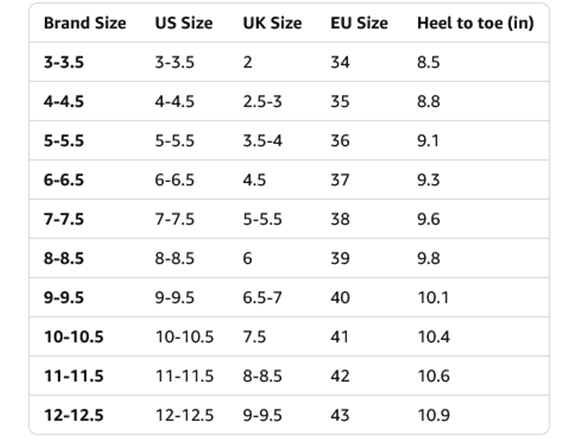
Task: Select brand size 10-10.5 row label
Action: pyautogui.click(x=74, y=337)
